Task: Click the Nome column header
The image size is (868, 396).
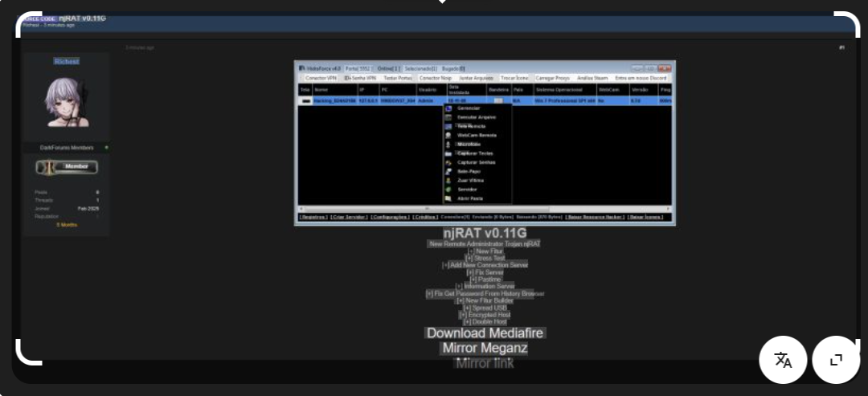Action: [x=321, y=90]
